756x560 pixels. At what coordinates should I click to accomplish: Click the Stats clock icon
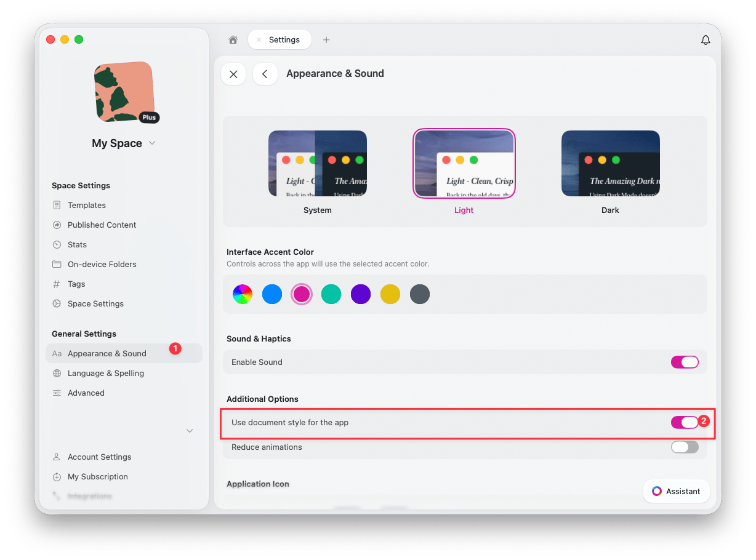(x=57, y=244)
